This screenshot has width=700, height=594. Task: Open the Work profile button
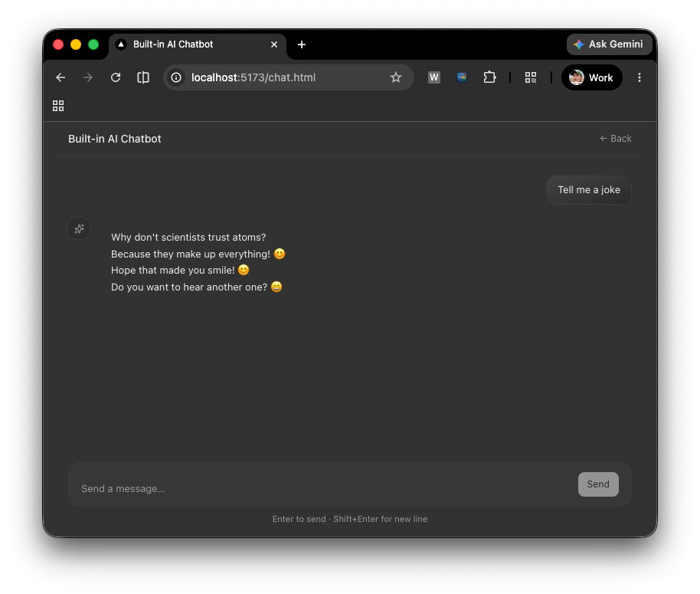(x=591, y=77)
